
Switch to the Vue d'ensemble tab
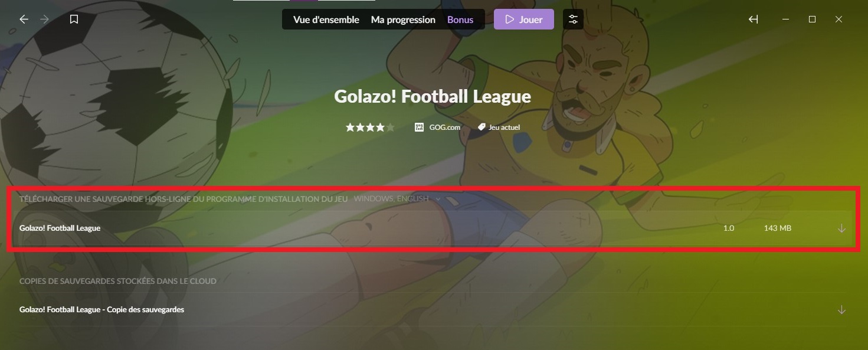326,19
